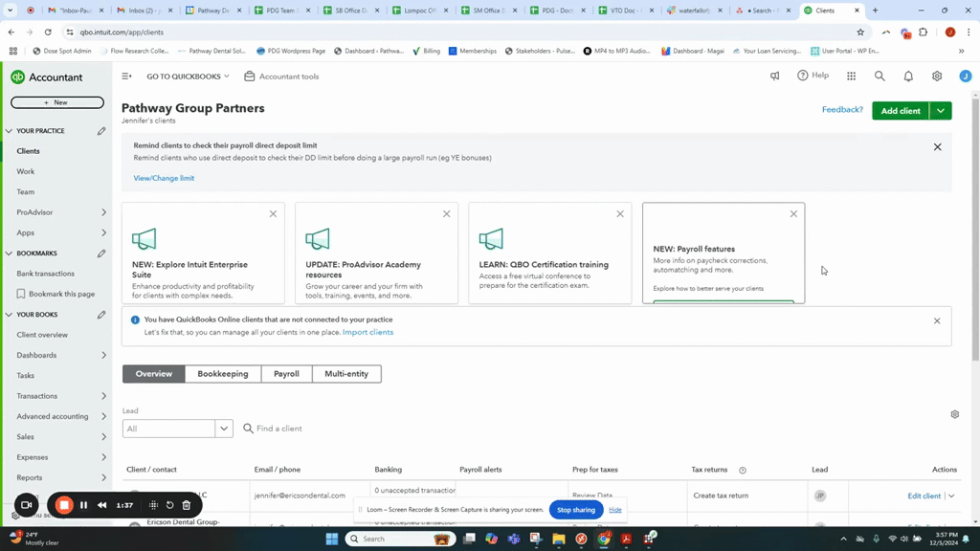Screen dimensions: 980x551
Task: Open Clients in sidebar
Action: (28, 151)
